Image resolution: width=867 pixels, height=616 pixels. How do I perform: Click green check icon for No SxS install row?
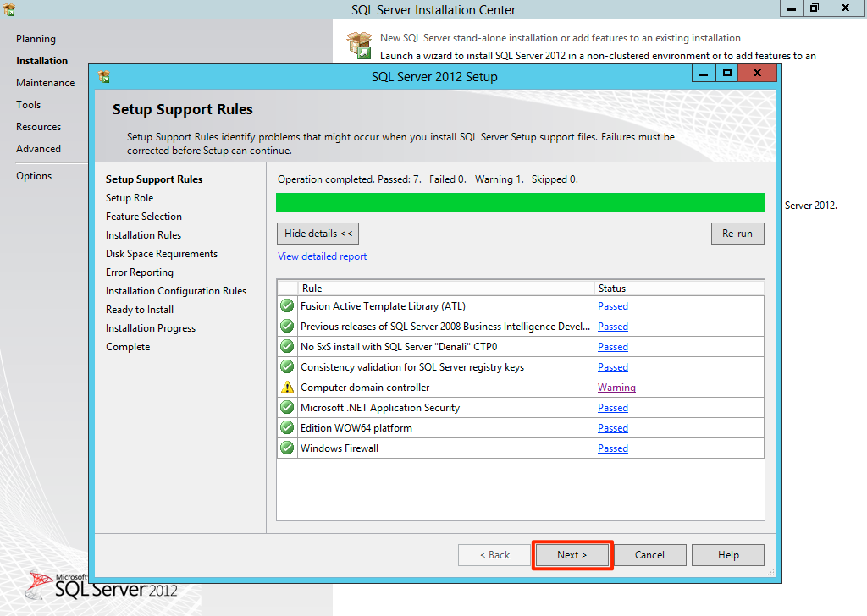pyautogui.click(x=287, y=346)
